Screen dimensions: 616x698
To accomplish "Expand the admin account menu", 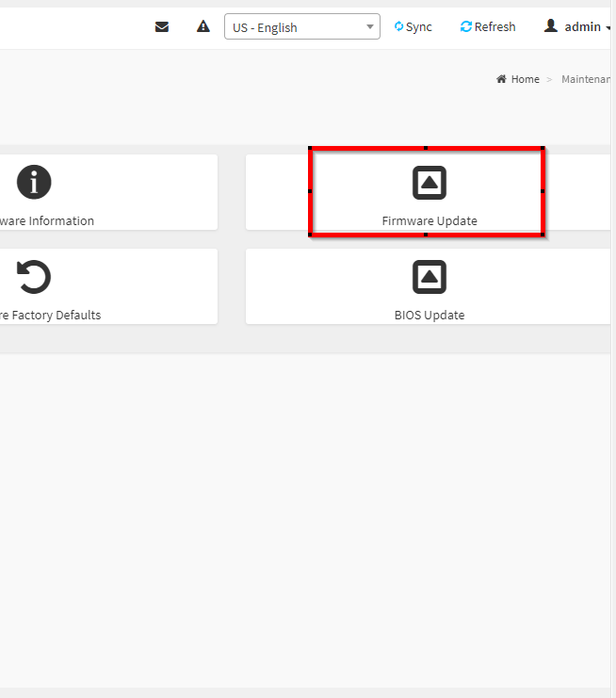I will 582,27.
